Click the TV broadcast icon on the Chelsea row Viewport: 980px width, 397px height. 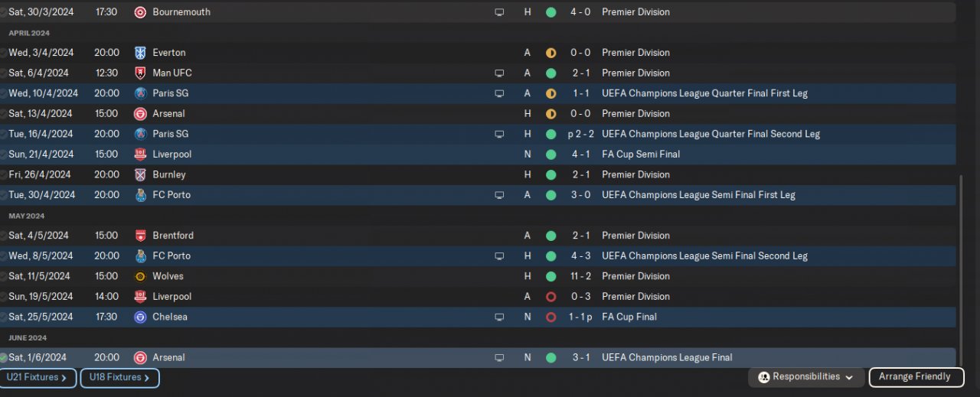coord(499,317)
